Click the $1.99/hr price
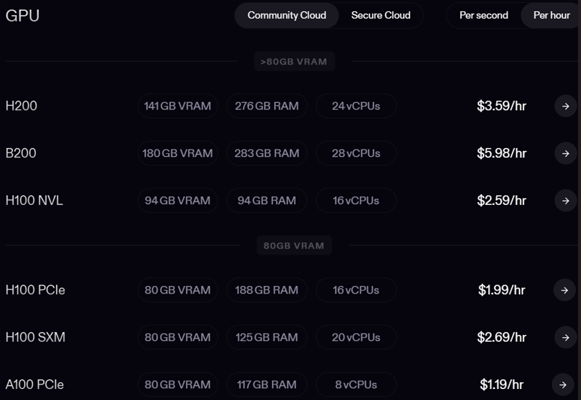The image size is (581, 400). (x=501, y=290)
